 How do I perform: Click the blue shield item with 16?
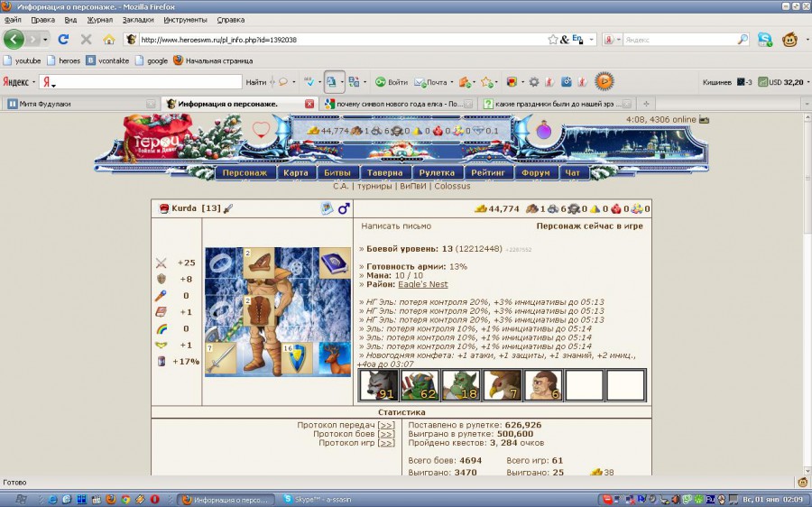(297, 358)
